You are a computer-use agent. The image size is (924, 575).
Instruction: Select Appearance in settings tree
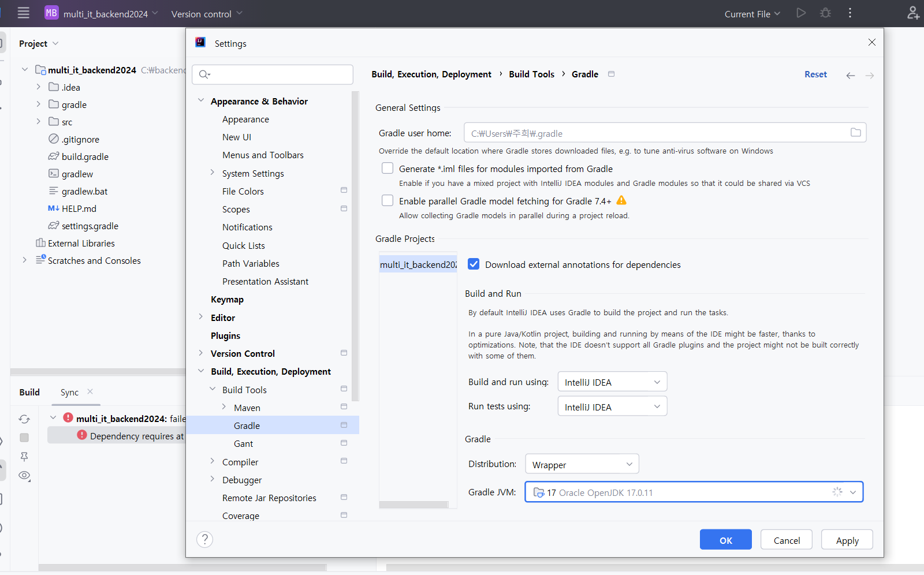tap(245, 120)
